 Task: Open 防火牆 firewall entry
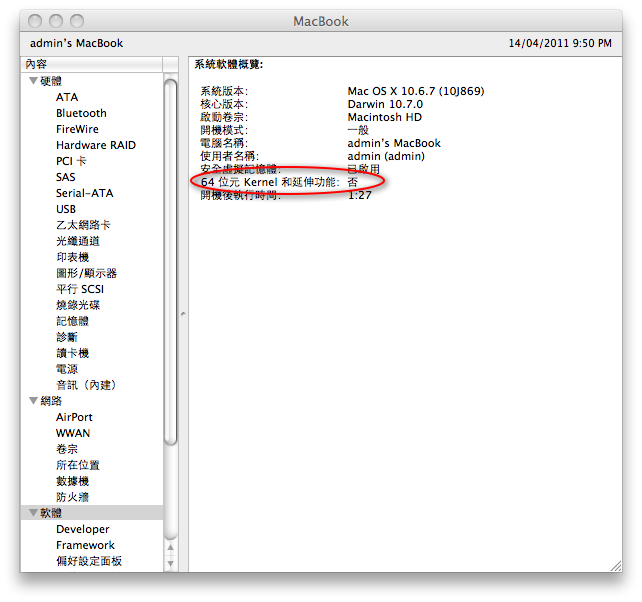[72, 497]
